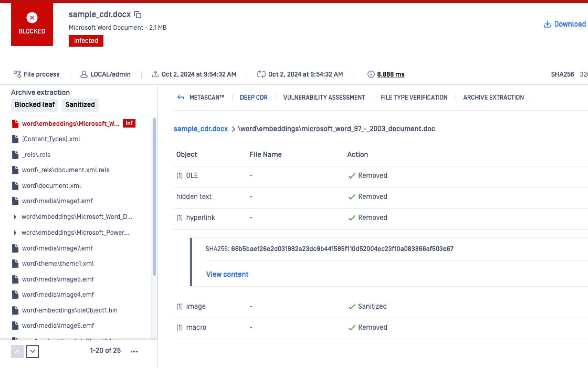Click the Download icon
Image resolution: width=588 pixels, height=368 pixels.
[x=547, y=24]
